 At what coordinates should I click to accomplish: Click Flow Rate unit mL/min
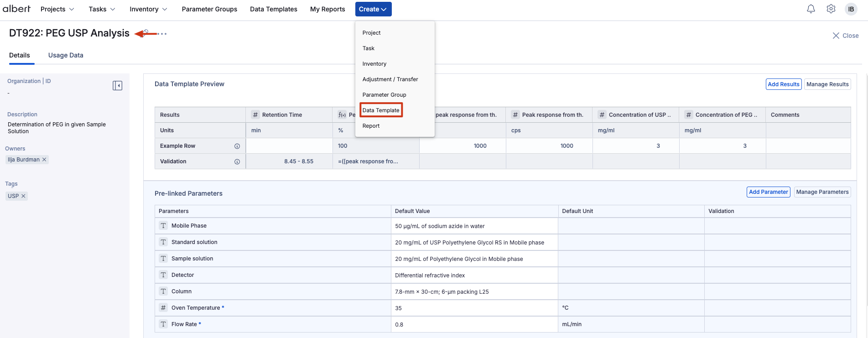(x=631, y=324)
